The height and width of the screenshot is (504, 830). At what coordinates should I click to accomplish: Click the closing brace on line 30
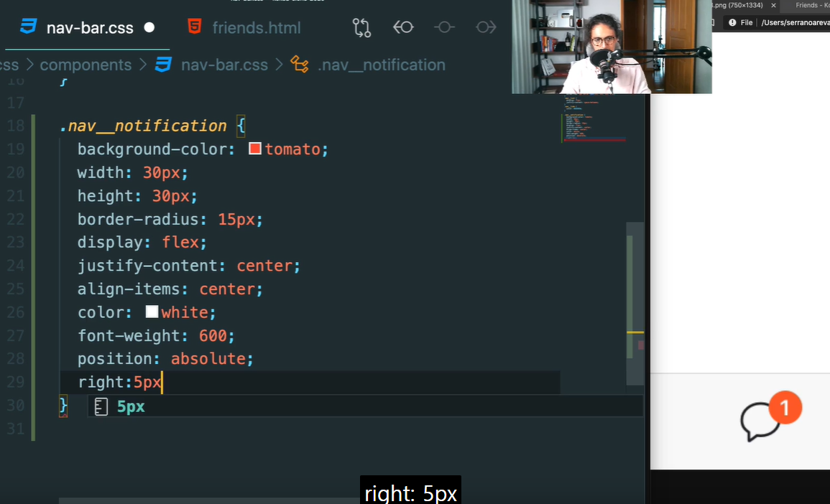[63, 405]
